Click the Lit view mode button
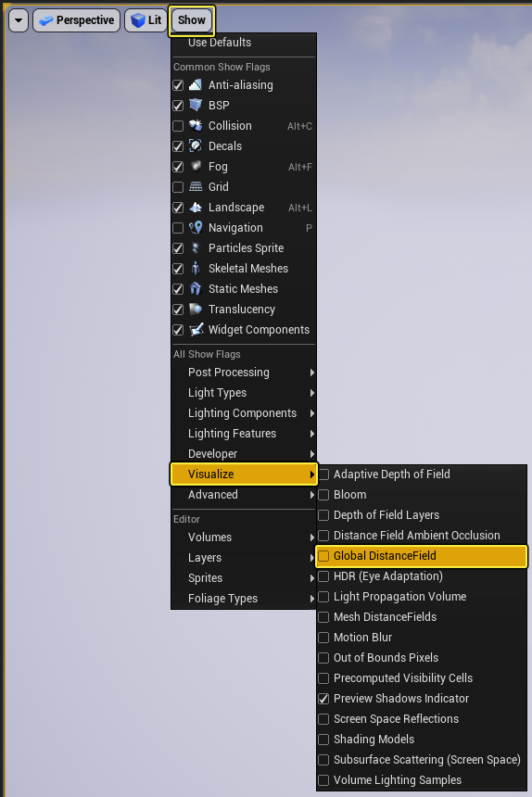 pyautogui.click(x=146, y=20)
